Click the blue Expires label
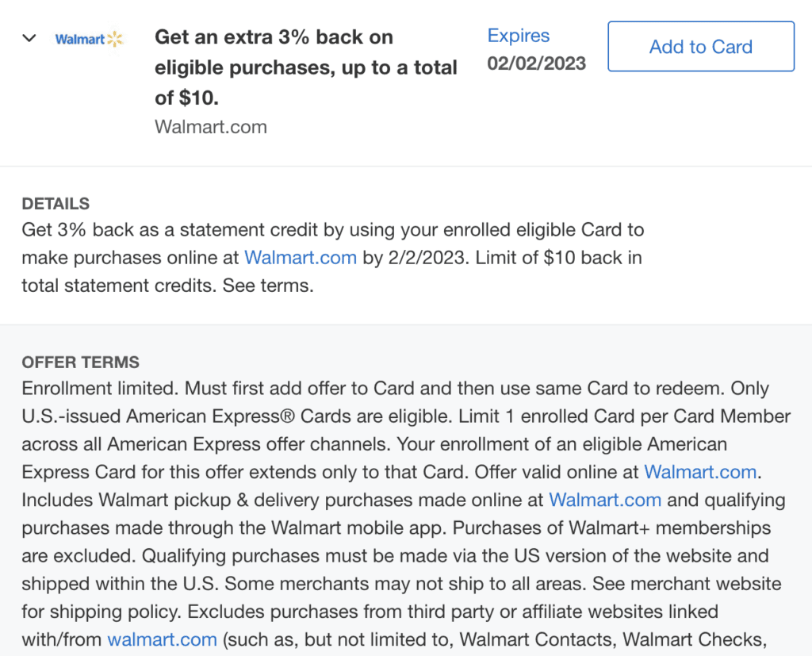This screenshot has height=656, width=812. coord(519,35)
